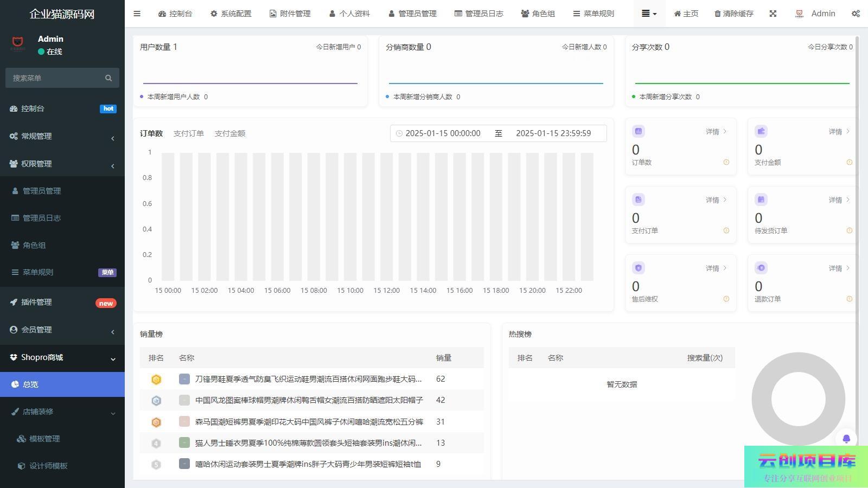This screenshot has height=488, width=868.
Task: Click the 订单数 stat card icon
Action: (639, 131)
